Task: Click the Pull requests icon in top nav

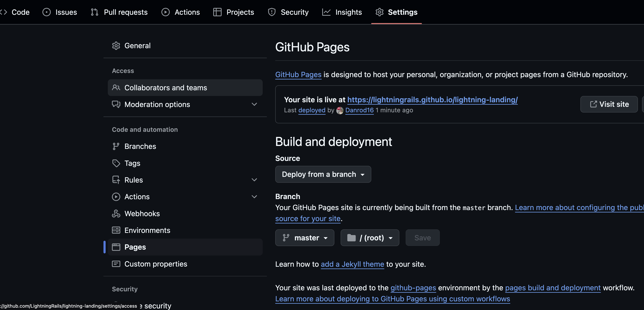Action: coord(94,12)
